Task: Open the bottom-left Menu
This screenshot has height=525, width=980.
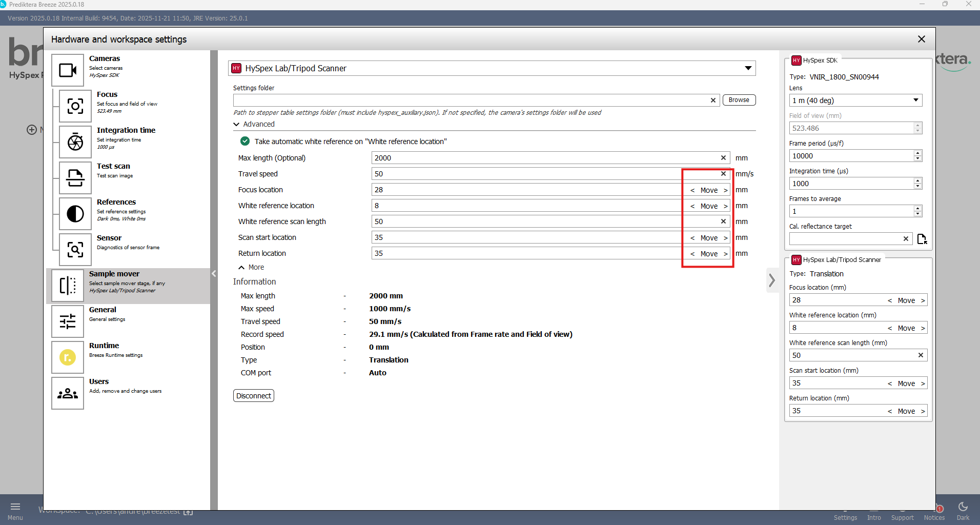Action: coord(15,511)
